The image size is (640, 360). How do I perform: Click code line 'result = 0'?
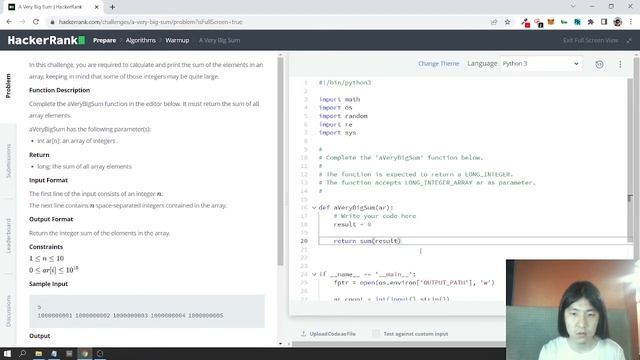[352, 224]
